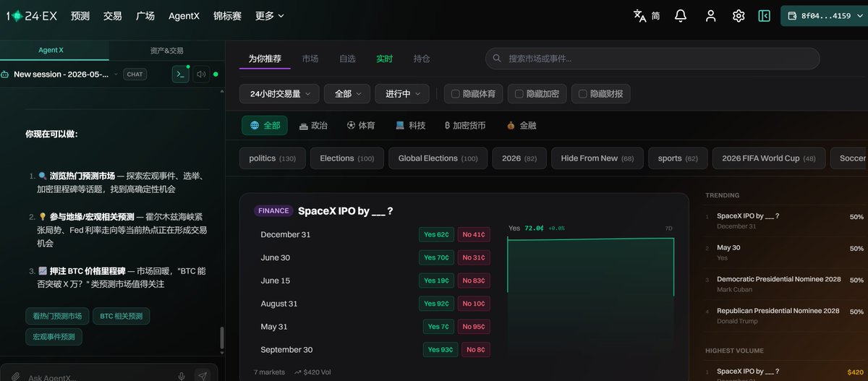Image resolution: width=868 pixels, height=381 pixels.
Task: Filter by politics tag
Action: click(x=273, y=158)
